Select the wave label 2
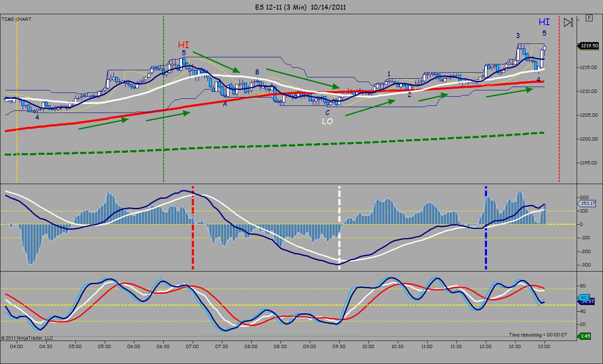The image size is (603, 364). tap(410, 95)
